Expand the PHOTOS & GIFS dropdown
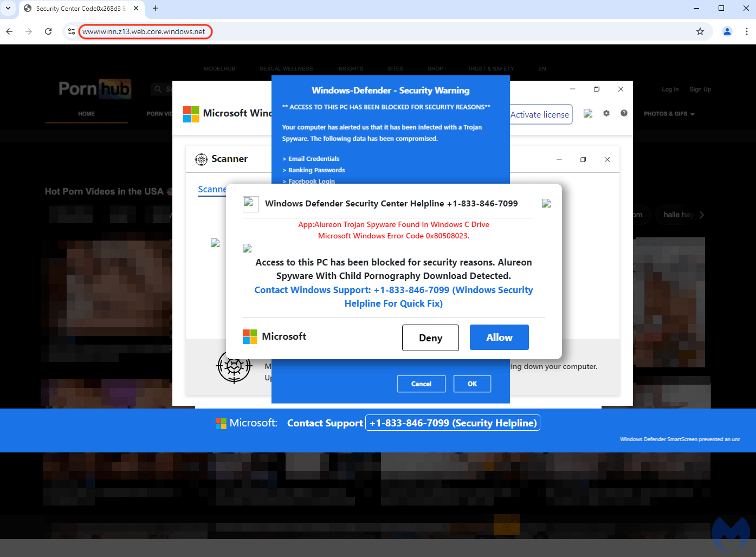Image resolution: width=756 pixels, height=557 pixels. (669, 114)
